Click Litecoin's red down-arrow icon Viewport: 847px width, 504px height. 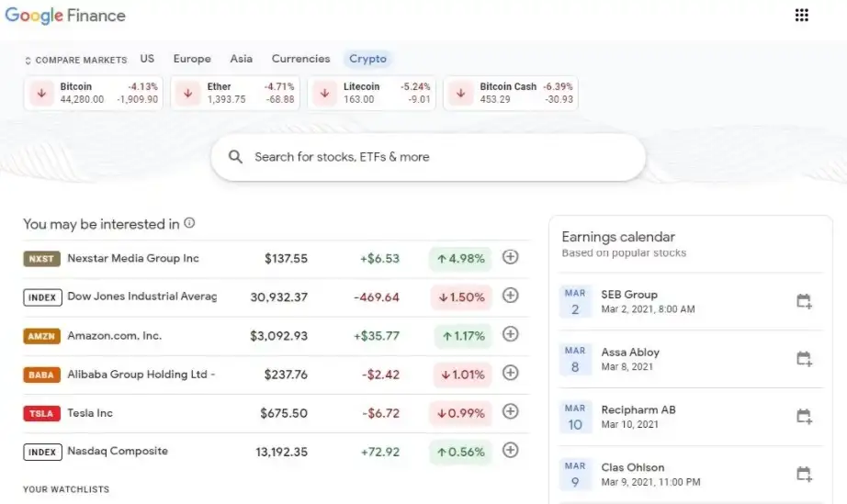pos(324,93)
